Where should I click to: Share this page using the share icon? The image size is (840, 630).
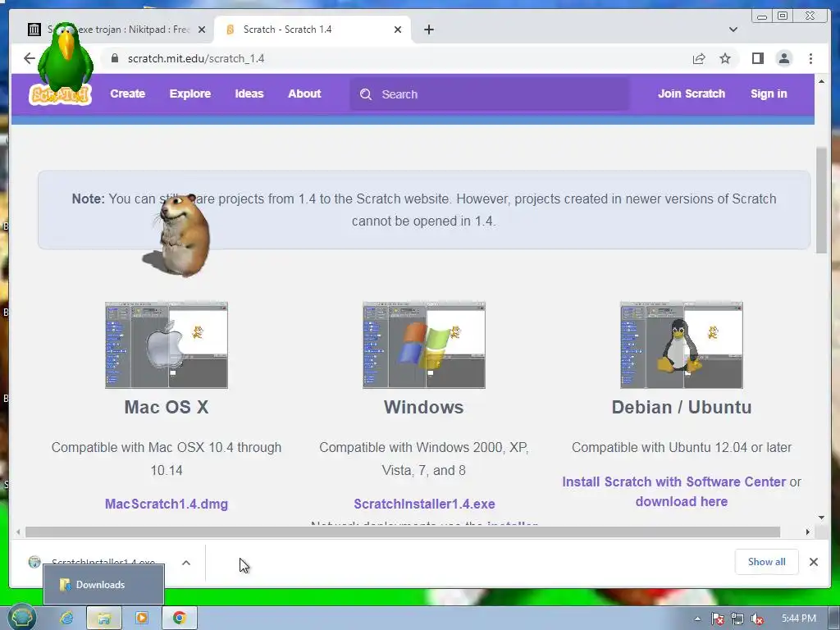(699, 58)
